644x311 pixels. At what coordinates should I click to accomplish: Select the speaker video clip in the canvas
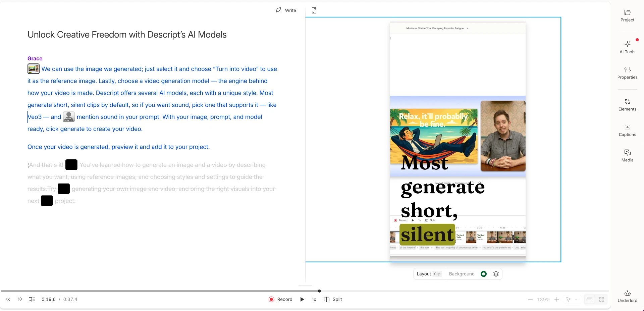[503, 136]
